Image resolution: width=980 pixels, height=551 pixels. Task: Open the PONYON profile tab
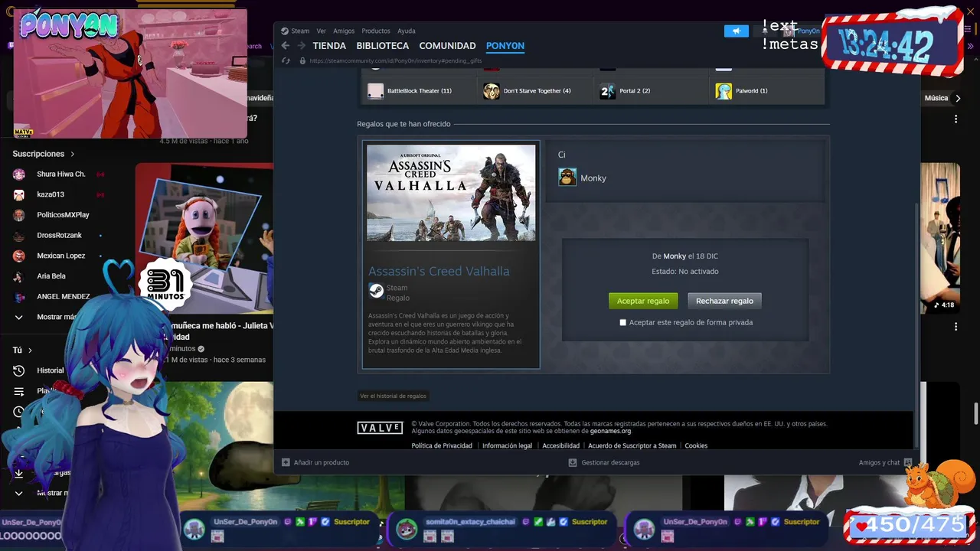(x=505, y=46)
